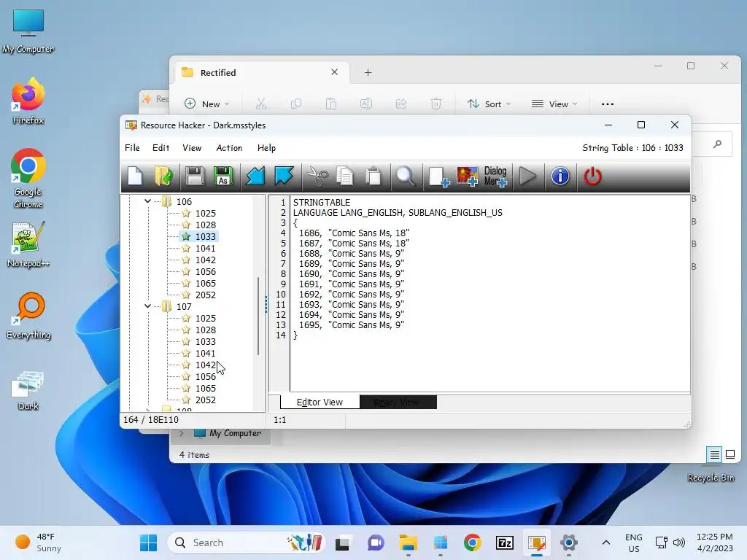Open the Edit menu
The image size is (747, 560).
pyautogui.click(x=161, y=148)
